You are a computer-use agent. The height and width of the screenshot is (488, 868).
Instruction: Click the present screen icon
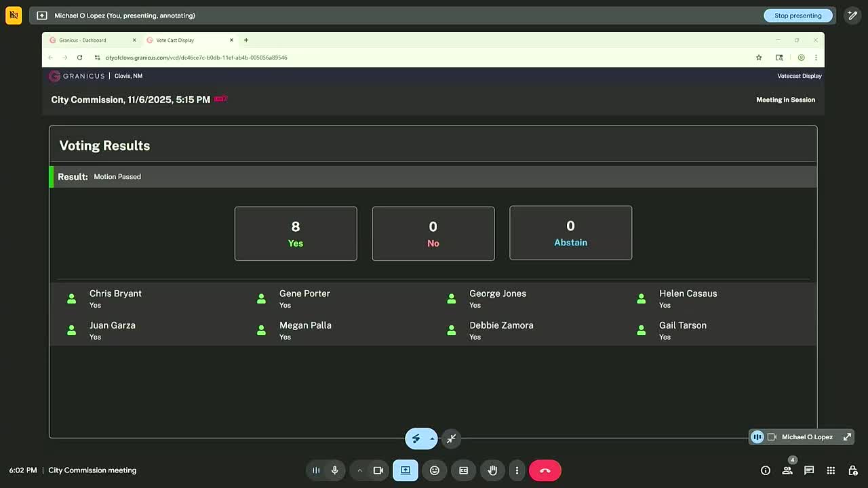pos(405,470)
